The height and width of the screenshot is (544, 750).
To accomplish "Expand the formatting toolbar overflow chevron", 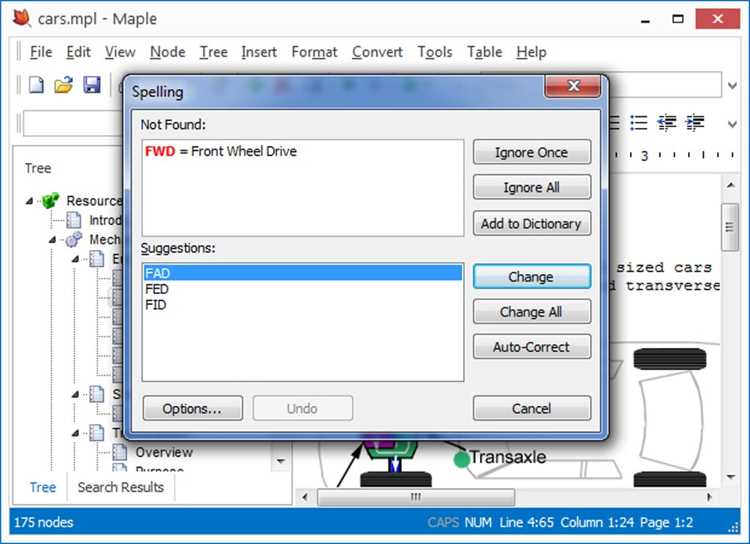I will click(732, 124).
